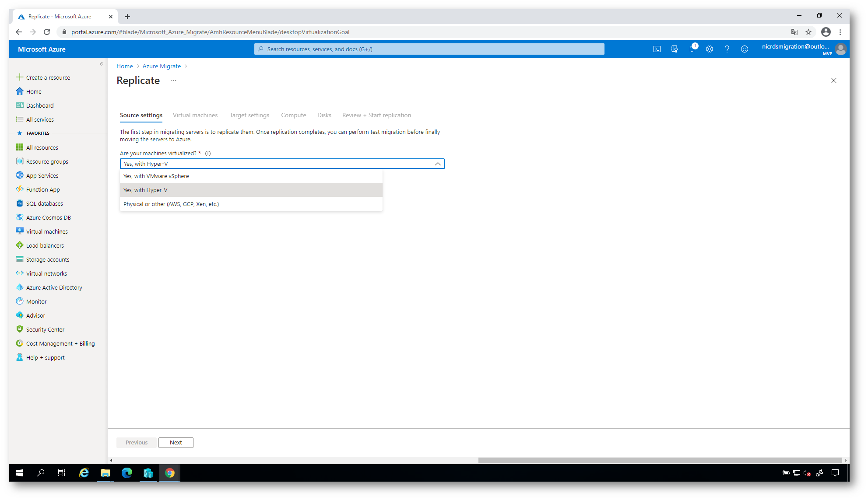
Task: Switch to Source settings tab
Action: [x=141, y=115]
